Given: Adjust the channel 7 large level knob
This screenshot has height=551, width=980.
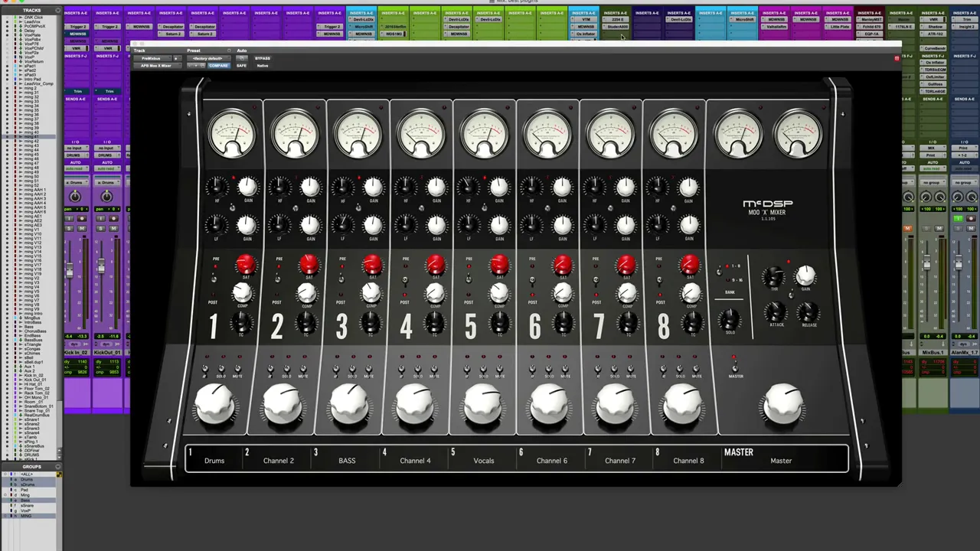Looking at the screenshot, I should [616, 404].
